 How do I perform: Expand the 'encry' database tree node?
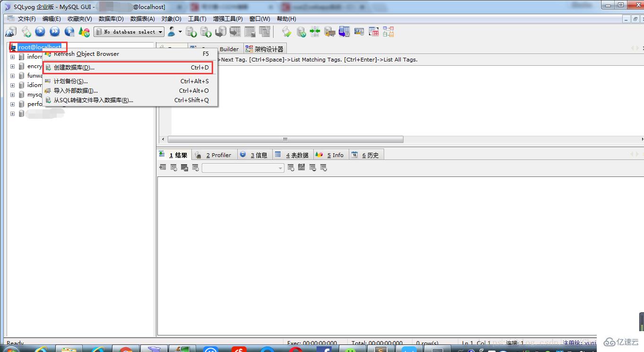(13, 66)
